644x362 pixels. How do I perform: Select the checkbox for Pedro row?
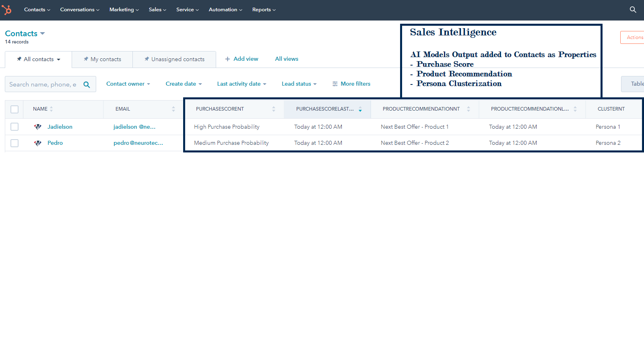pos(14,143)
